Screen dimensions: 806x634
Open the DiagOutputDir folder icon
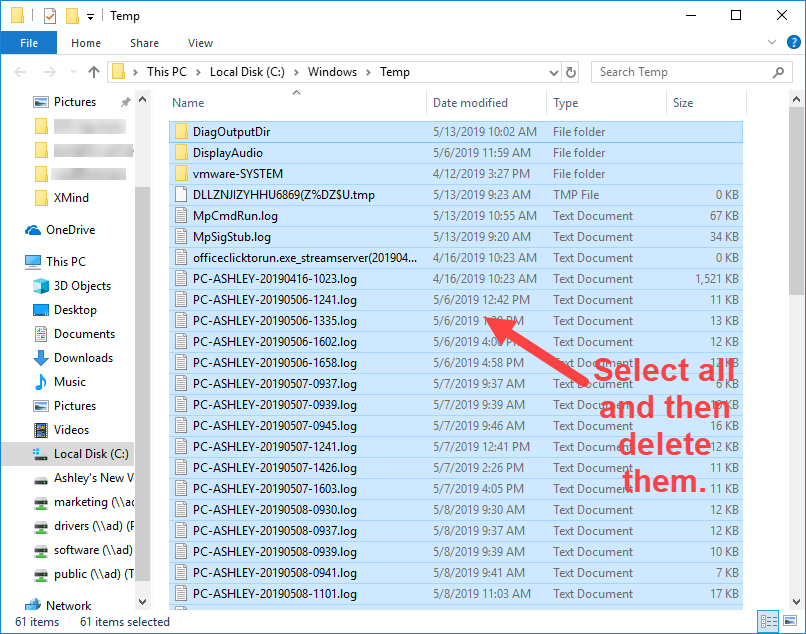click(181, 132)
